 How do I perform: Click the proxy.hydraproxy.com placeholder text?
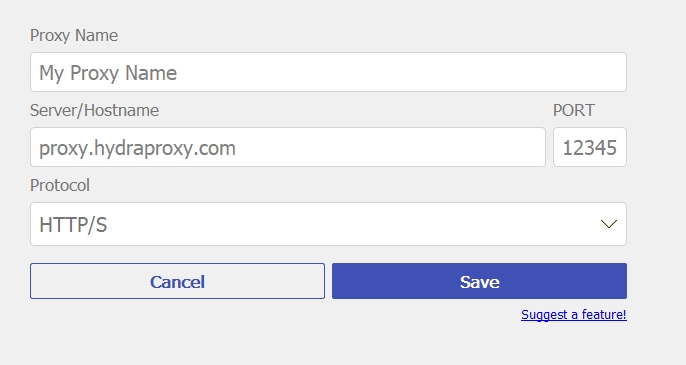click(x=137, y=148)
